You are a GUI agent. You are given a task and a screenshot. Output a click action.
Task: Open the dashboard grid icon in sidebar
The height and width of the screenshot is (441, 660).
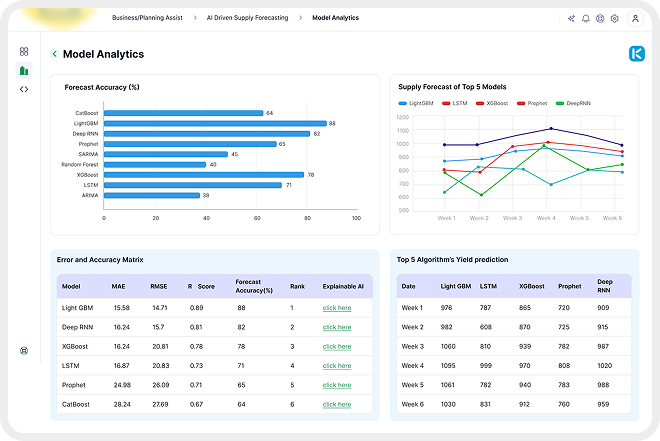pos(24,51)
